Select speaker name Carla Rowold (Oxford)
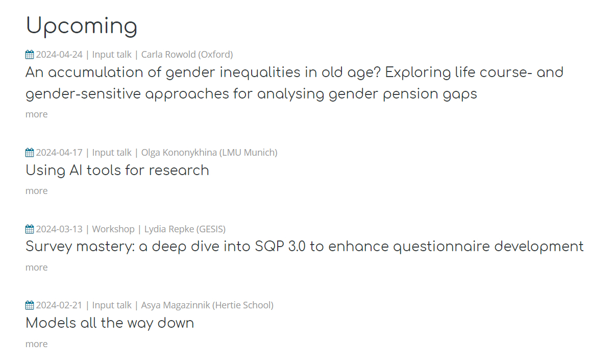This screenshot has width=612, height=364. coord(187,55)
